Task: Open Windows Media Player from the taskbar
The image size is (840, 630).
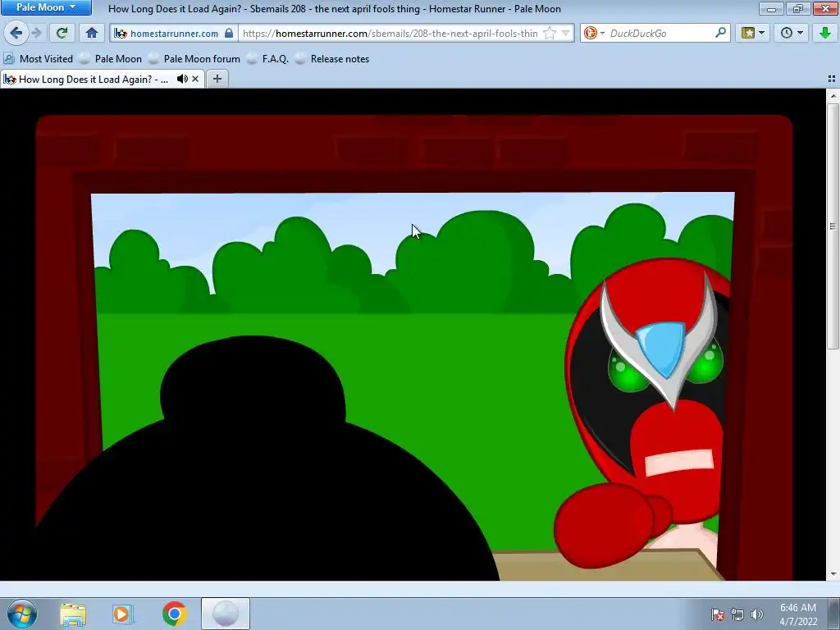Action: [x=123, y=614]
